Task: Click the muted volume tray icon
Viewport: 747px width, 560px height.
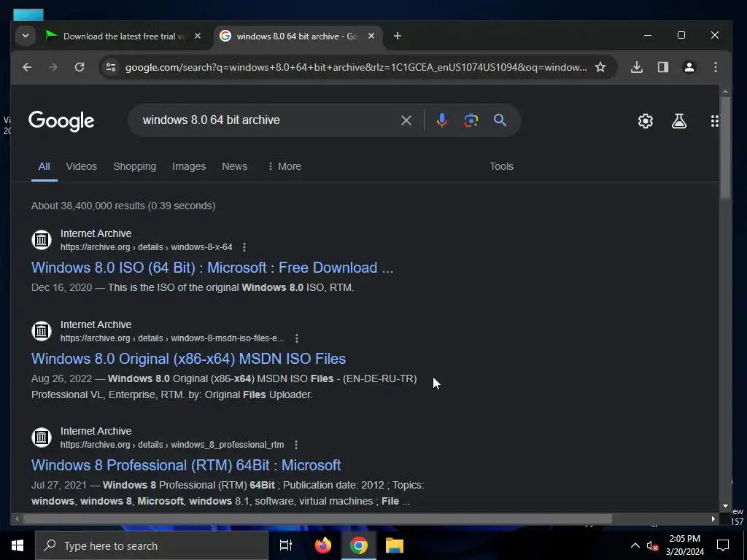Action: [652, 545]
